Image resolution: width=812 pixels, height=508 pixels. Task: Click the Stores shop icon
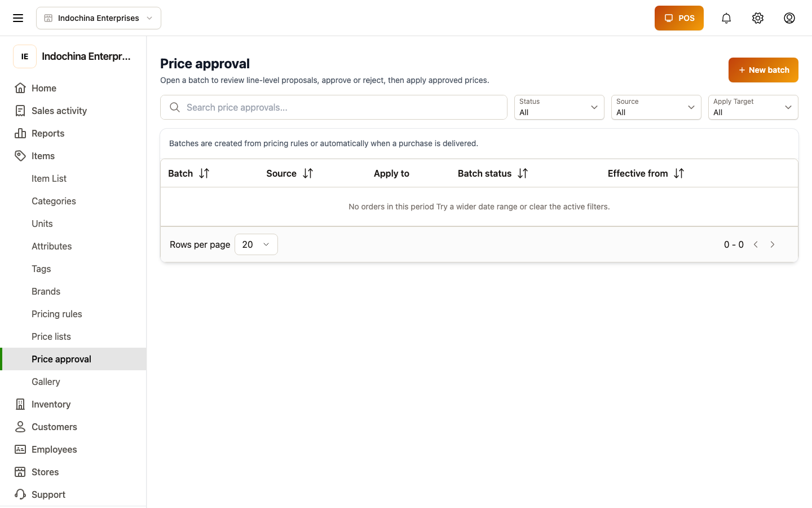pos(20,472)
